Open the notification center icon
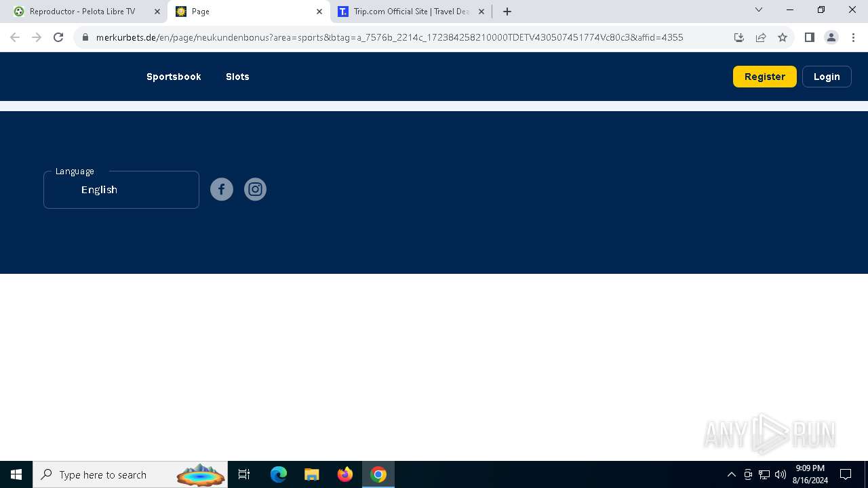The width and height of the screenshot is (868, 488). pos(846,474)
